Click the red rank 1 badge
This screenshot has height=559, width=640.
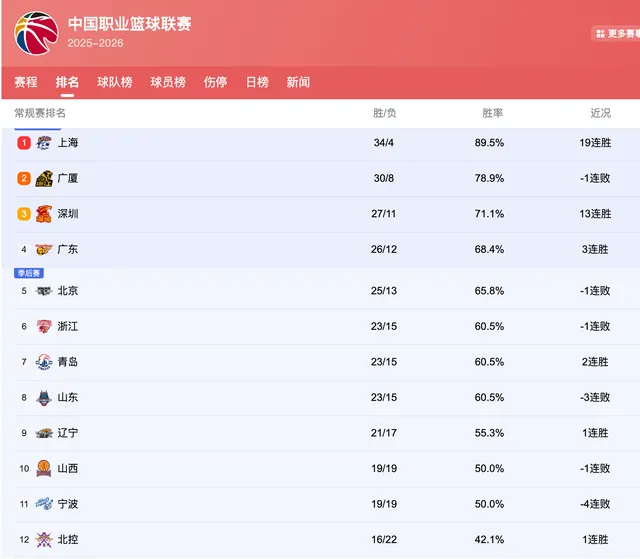click(x=24, y=143)
